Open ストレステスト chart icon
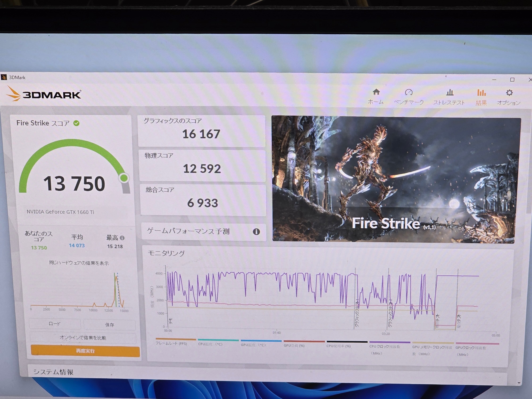The width and height of the screenshot is (532, 399). pyautogui.click(x=449, y=93)
